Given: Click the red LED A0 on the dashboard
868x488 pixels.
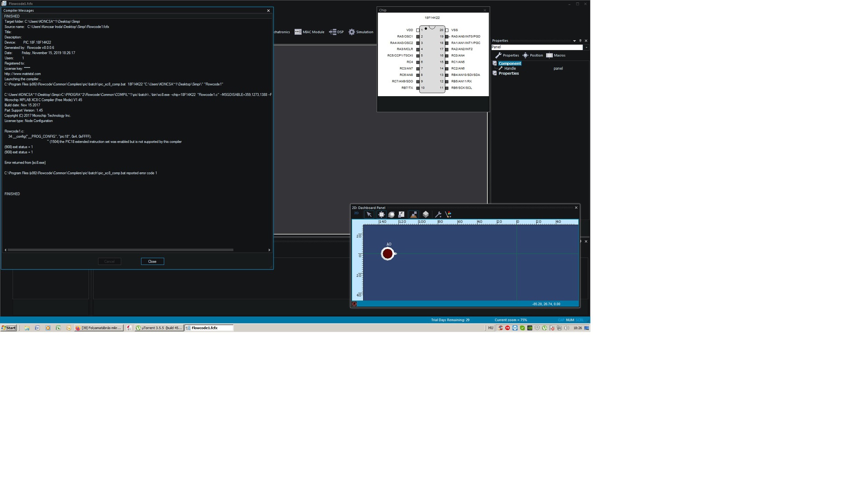Looking at the screenshot, I should point(387,254).
